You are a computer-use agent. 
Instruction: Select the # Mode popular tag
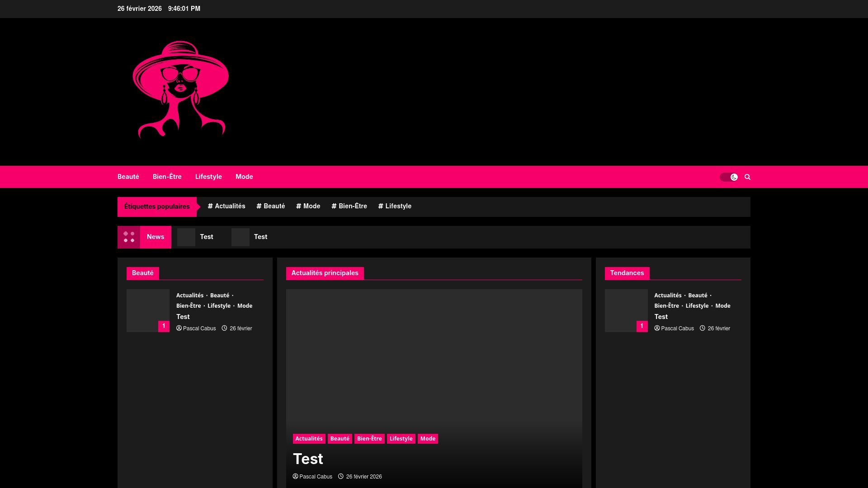pyautogui.click(x=308, y=206)
